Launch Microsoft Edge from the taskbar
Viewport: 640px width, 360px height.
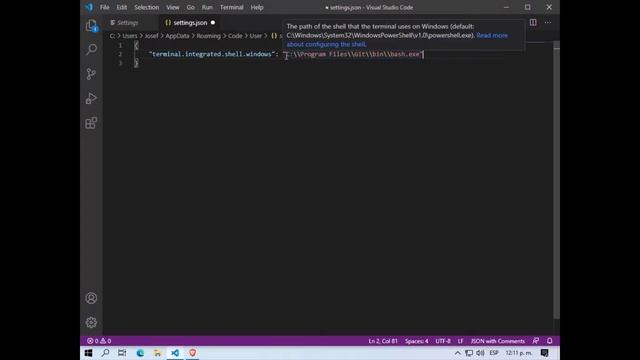[x=140, y=353]
